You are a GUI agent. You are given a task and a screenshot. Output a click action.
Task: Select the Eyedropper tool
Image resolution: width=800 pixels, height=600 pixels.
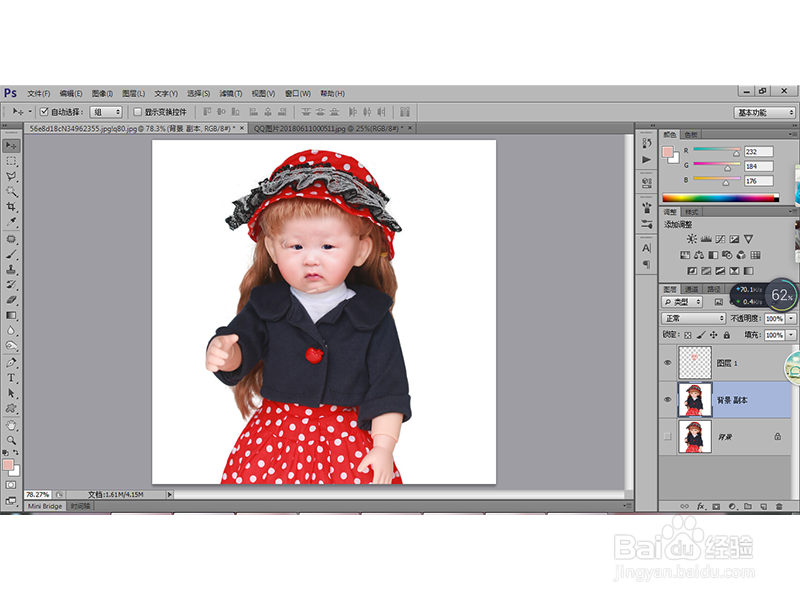coord(11,222)
